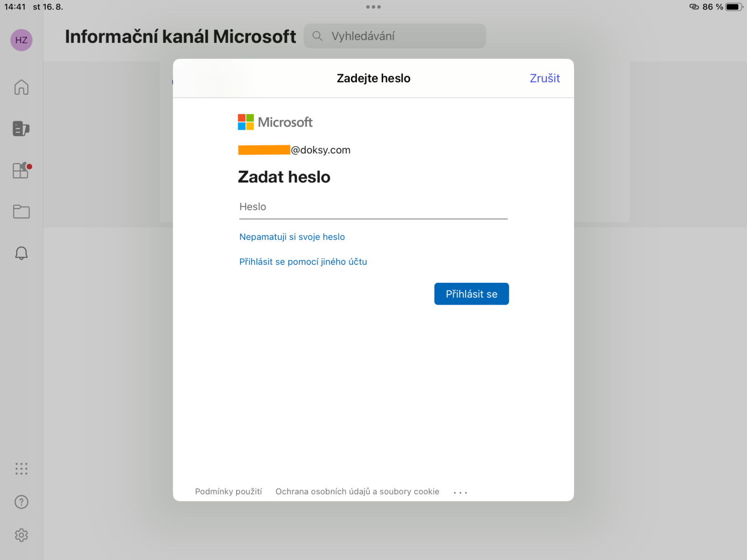Click Přihlásit se pomocí jiného účtu

[x=303, y=262]
